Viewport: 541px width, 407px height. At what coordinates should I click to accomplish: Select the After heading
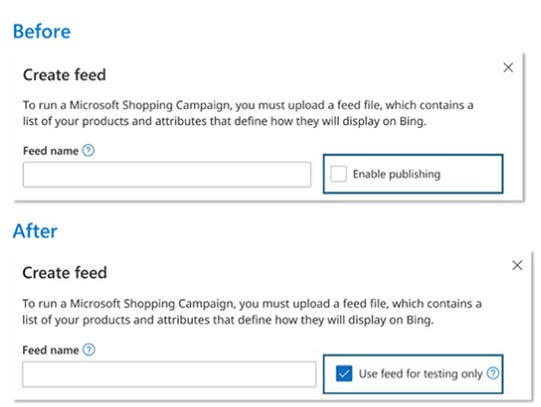coord(35,231)
